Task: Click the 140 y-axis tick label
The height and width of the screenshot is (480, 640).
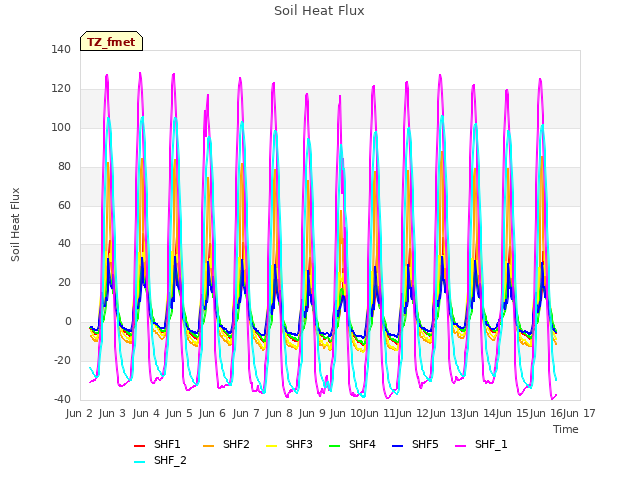Action: (61, 49)
